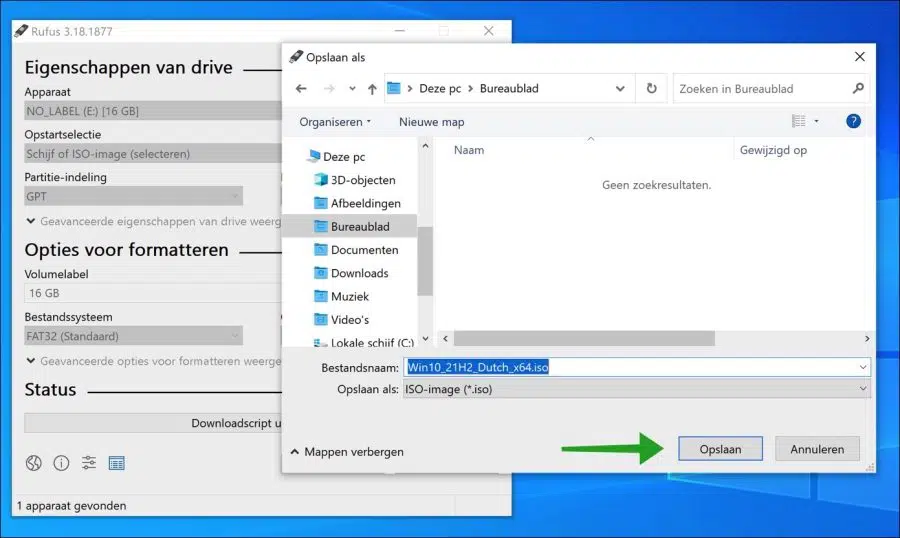Select Downloads in the folder tree

pos(351,273)
